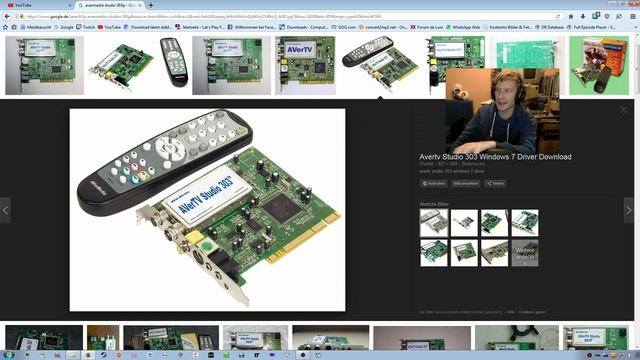Click the bookmark star icon in bookmarks bar
The width and height of the screenshot is (640, 360).
pyautogui.click(x=5, y=27)
